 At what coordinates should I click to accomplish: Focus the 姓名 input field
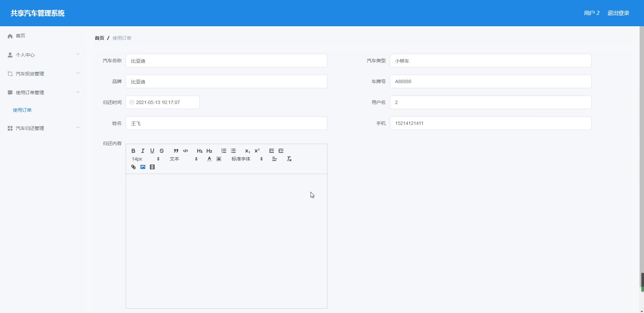point(227,123)
